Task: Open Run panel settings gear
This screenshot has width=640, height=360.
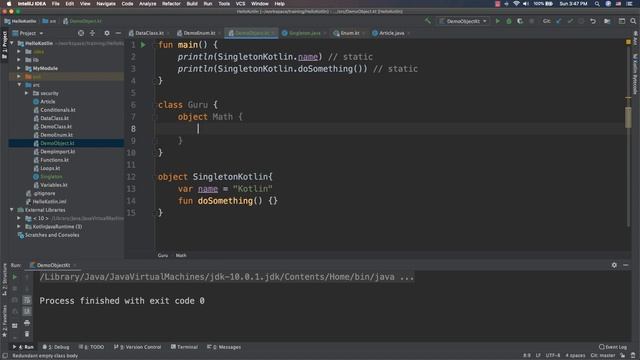Action: (x=614, y=265)
